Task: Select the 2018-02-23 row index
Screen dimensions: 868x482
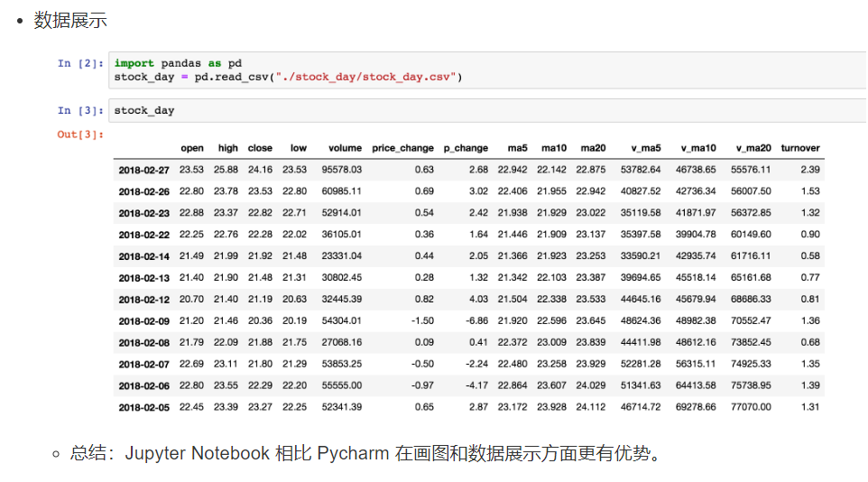Action: tap(144, 213)
